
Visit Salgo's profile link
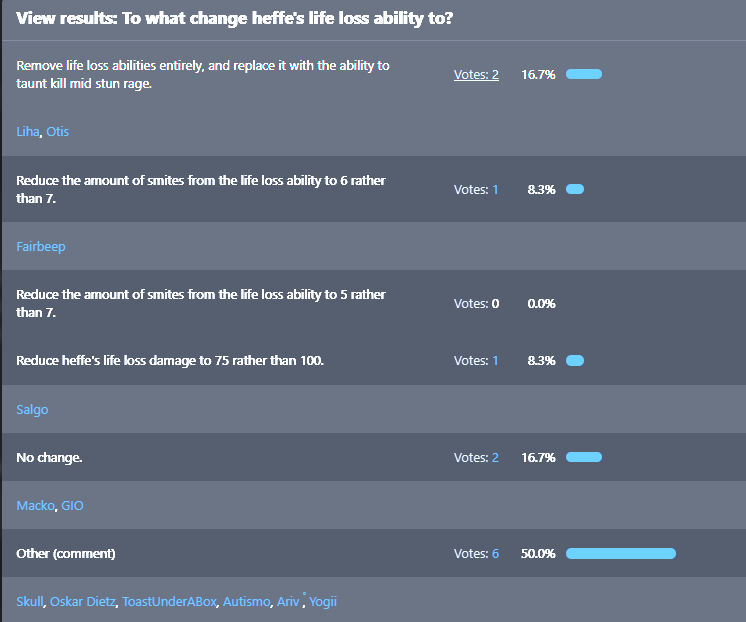(32, 410)
